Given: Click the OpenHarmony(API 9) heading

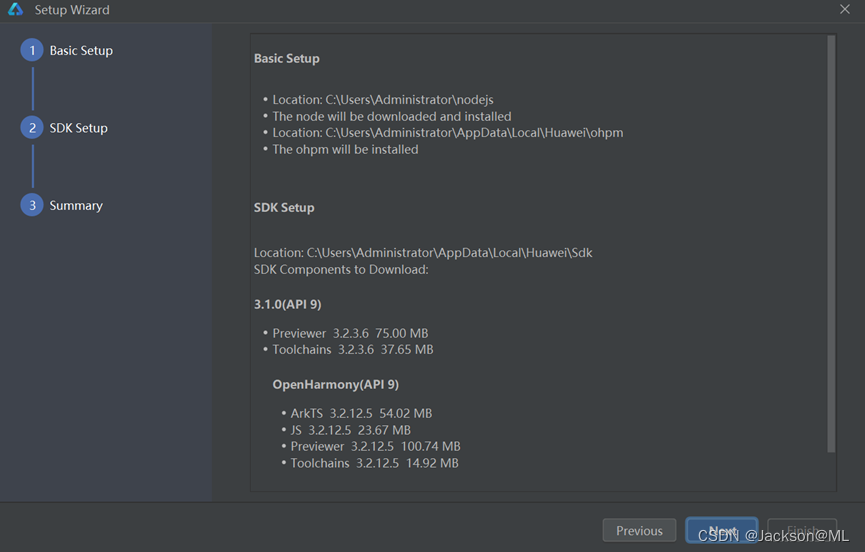Looking at the screenshot, I should 335,384.
